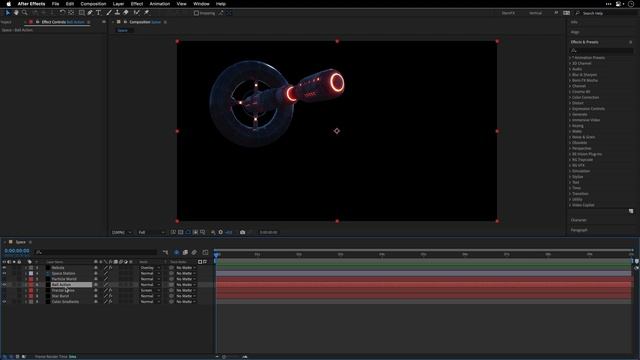Click the Effects & Presets search field
640x360 pixels.
[x=602, y=51]
